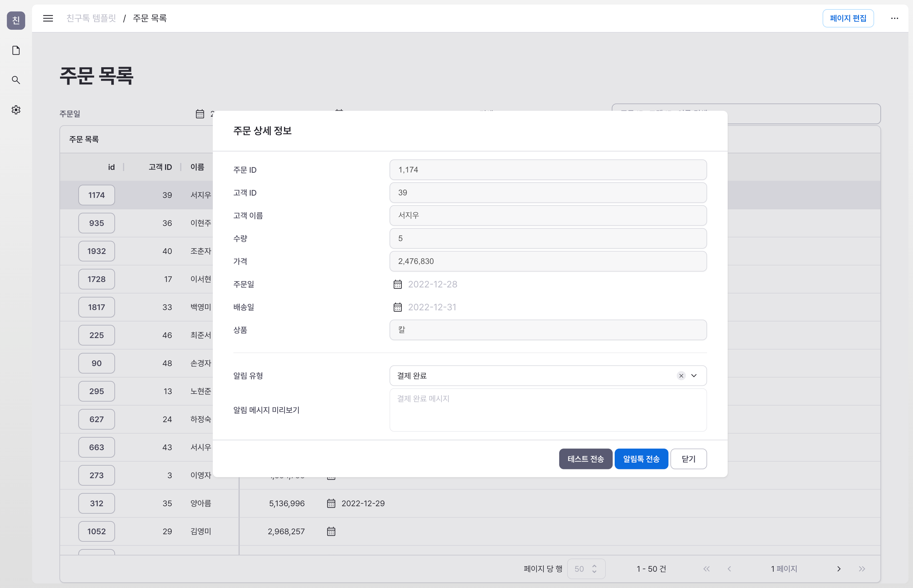Click the search input above the table

pyautogui.click(x=746, y=114)
